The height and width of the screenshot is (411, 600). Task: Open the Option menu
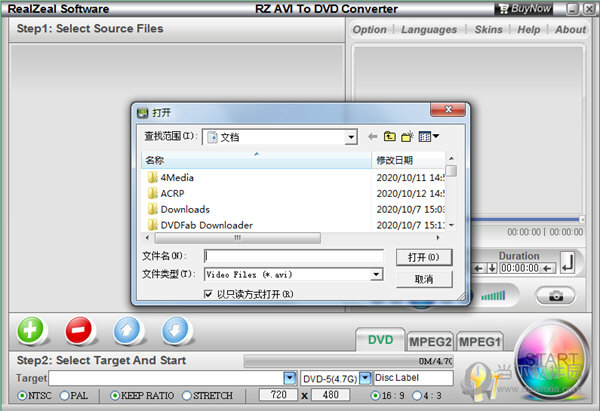[x=369, y=29]
